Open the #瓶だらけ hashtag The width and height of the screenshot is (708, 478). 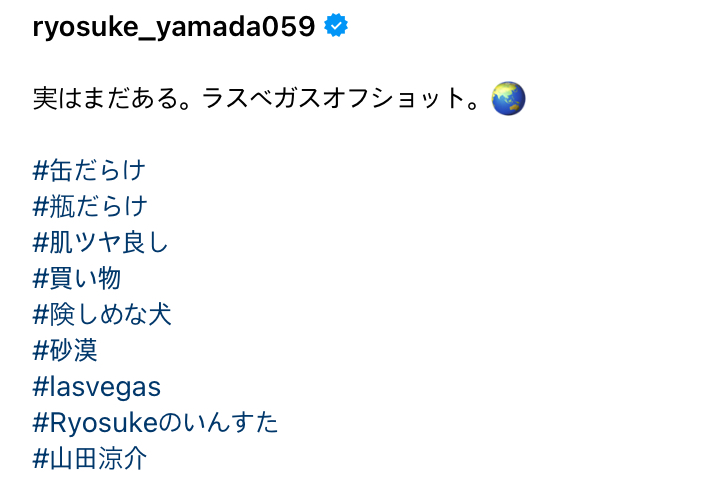tap(90, 206)
